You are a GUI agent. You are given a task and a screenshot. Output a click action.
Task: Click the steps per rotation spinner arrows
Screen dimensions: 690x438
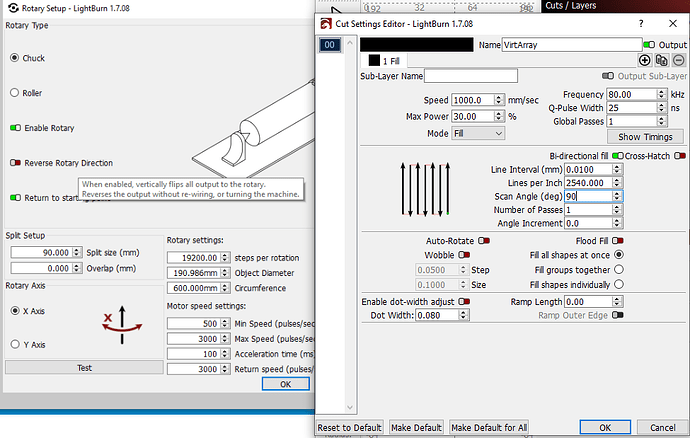[x=225, y=258]
